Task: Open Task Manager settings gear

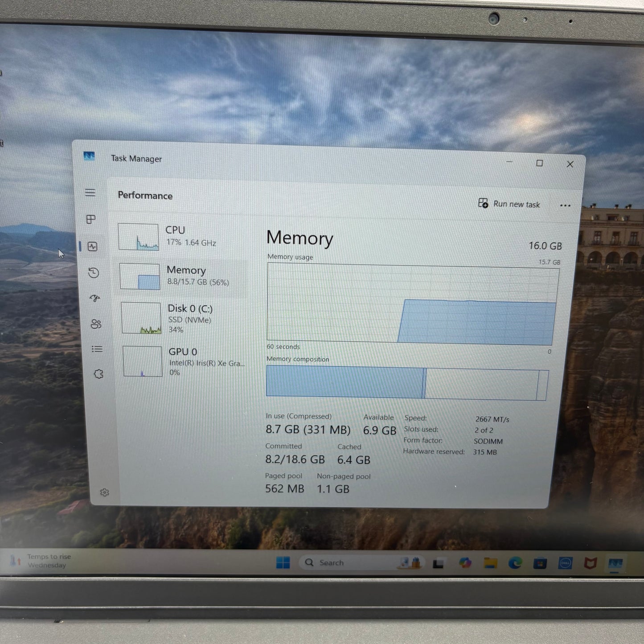Action: pyautogui.click(x=105, y=492)
